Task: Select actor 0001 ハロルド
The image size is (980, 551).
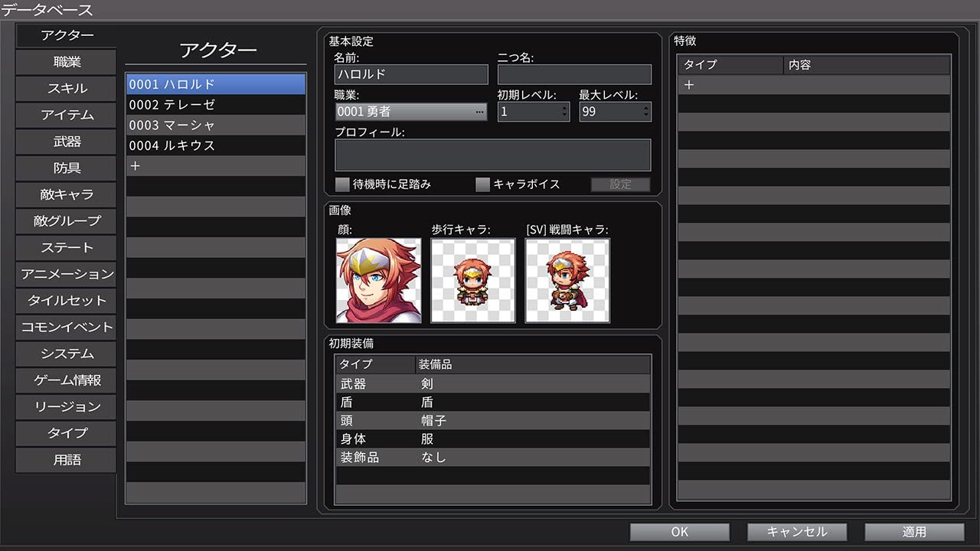Action: [216, 84]
